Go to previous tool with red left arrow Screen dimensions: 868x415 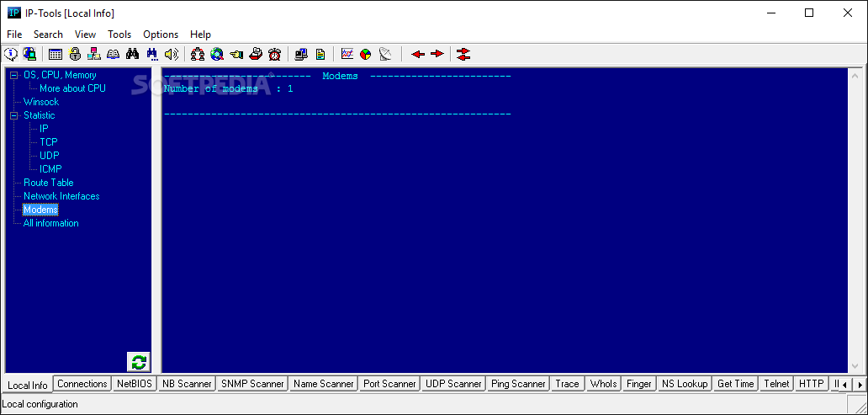pos(418,54)
